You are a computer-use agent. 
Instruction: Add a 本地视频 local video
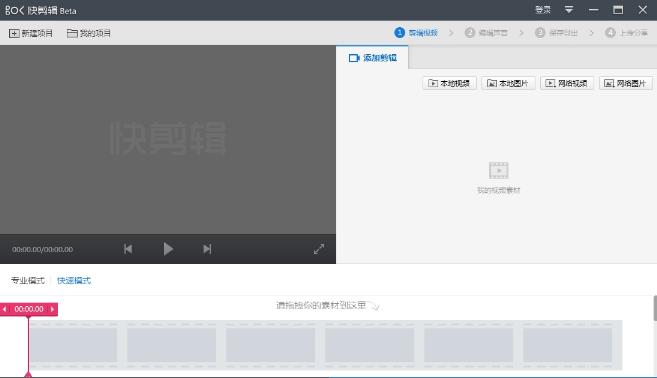(x=449, y=83)
